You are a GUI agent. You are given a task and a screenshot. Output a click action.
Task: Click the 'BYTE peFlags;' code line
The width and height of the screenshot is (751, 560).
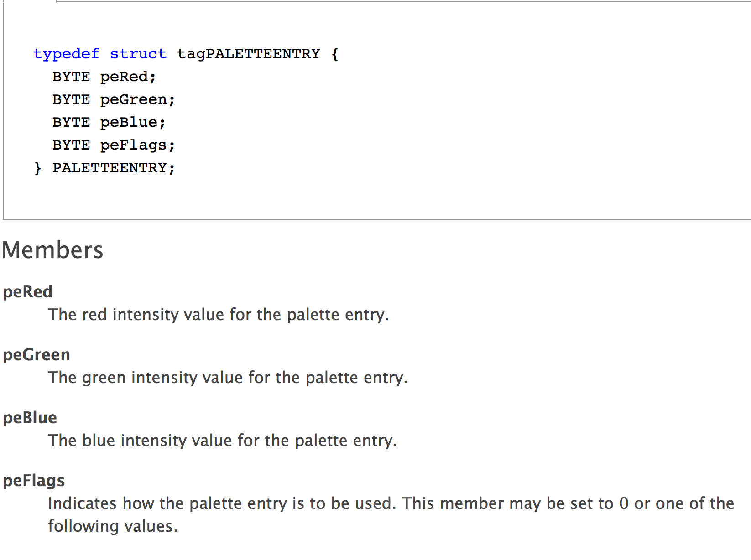point(114,145)
